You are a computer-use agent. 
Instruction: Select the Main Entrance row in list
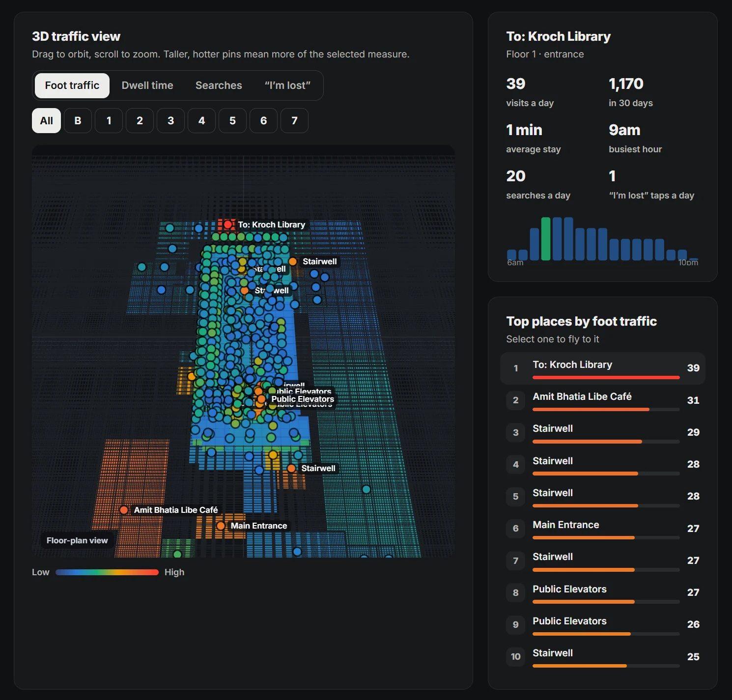point(603,529)
